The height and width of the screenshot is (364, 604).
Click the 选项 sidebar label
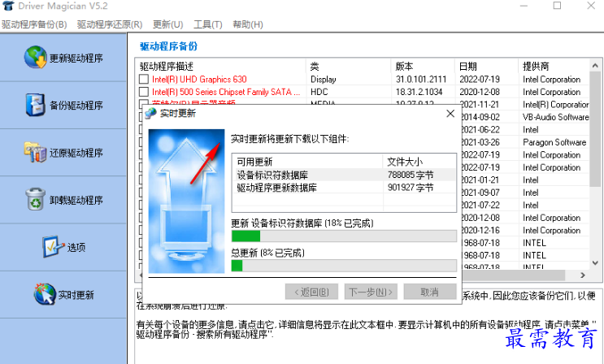(76, 247)
